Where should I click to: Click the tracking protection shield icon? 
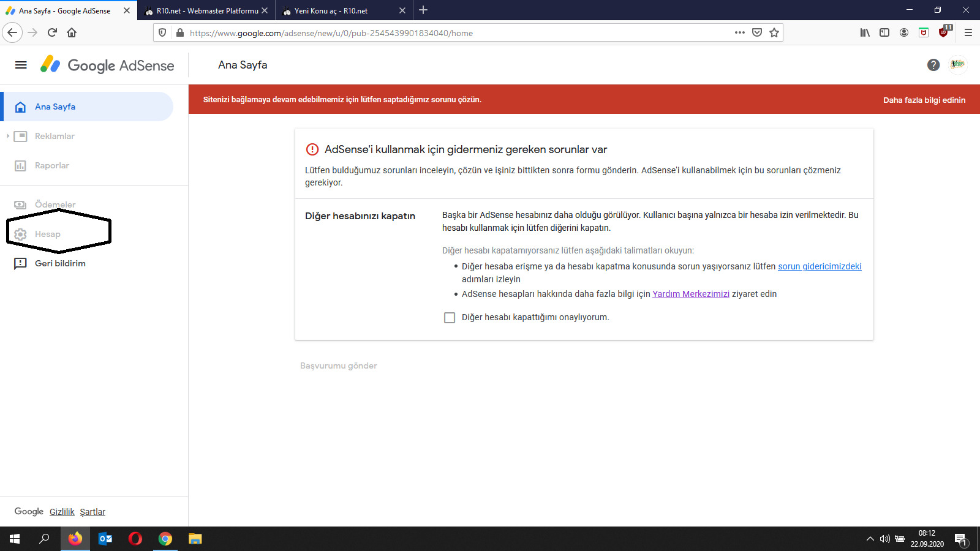click(x=162, y=32)
